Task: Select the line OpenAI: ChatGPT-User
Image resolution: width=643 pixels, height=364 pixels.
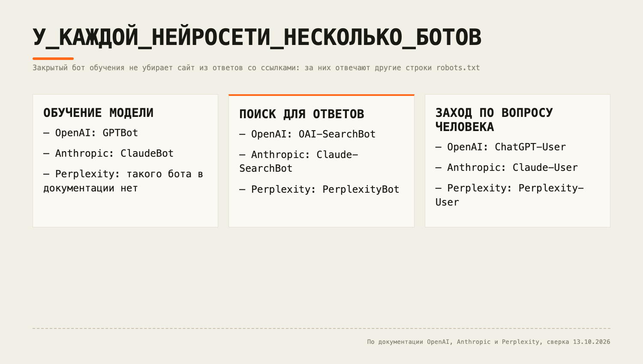Action: click(x=501, y=147)
